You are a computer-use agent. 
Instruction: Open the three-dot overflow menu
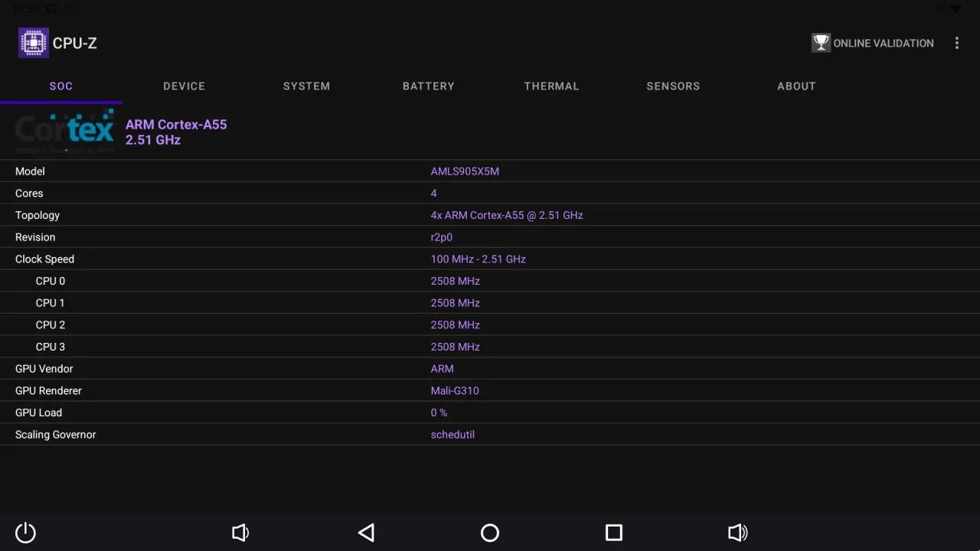tap(957, 43)
